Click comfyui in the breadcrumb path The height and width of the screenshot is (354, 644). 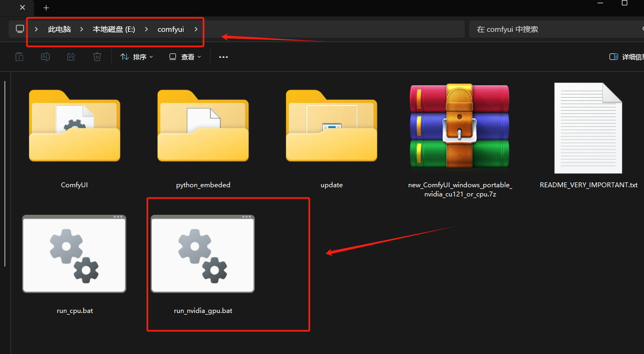click(x=171, y=29)
